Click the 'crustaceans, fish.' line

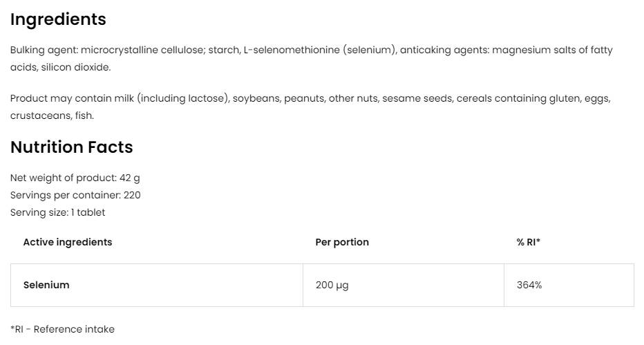tap(52, 115)
